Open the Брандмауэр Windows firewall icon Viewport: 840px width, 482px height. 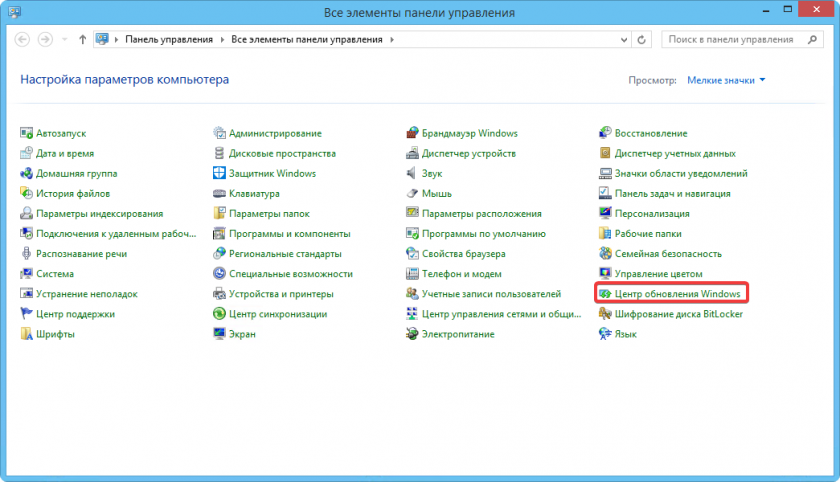tap(413, 133)
